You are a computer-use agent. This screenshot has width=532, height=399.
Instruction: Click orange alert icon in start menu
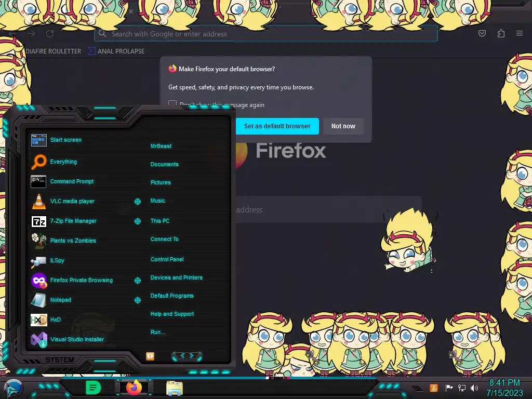point(150,356)
